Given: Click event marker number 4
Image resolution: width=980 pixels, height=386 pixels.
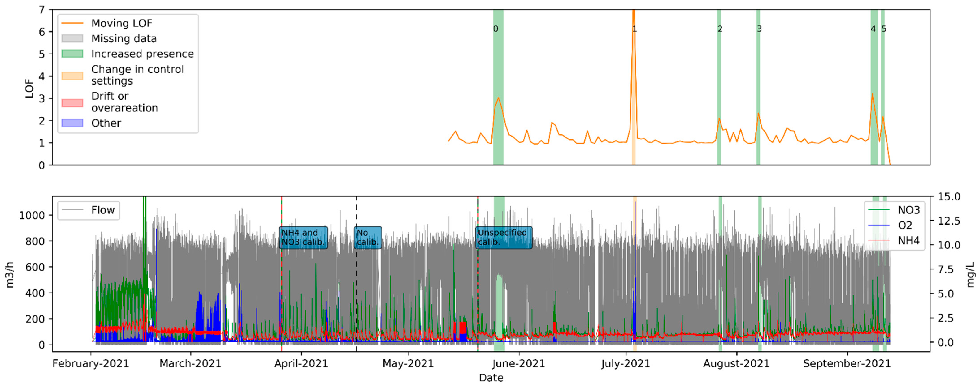Looking at the screenshot, I should tap(873, 29).
